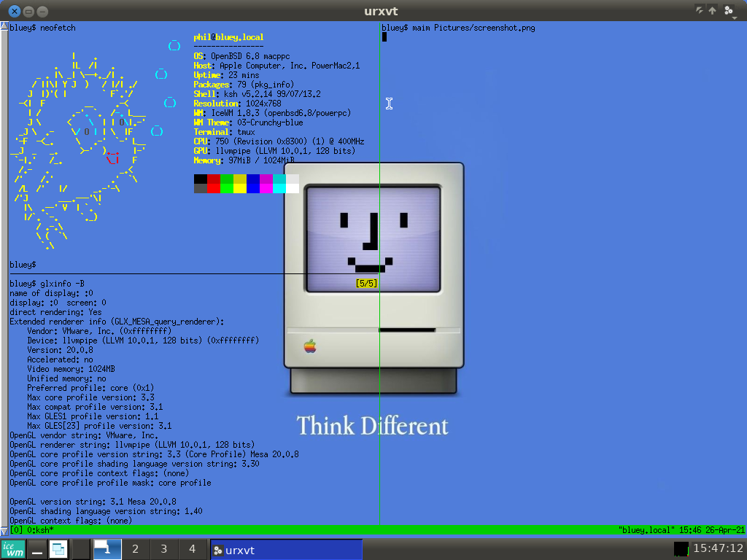Click the 'maim Pictures/screenshot.png' command
The width and height of the screenshot is (747, 560).
point(473,28)
